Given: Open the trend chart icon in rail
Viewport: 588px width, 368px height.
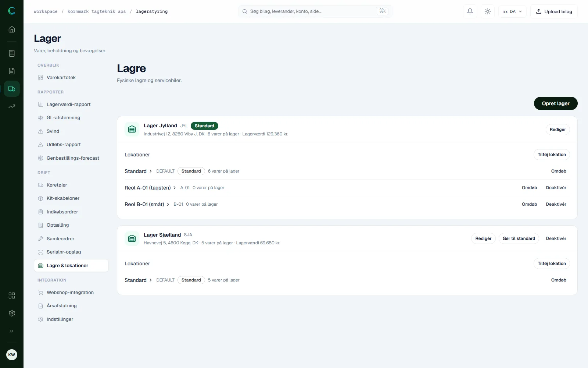Looking at the screenshot, I should click(x=12, y=106).
